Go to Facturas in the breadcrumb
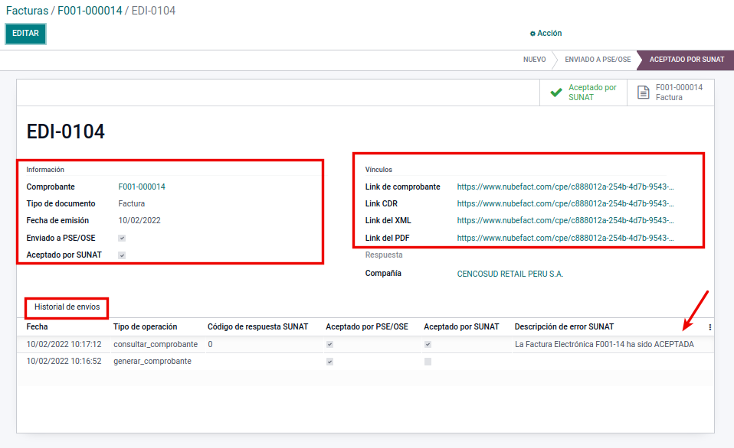This screenshot has height=448, width=734. pos(29,9)
